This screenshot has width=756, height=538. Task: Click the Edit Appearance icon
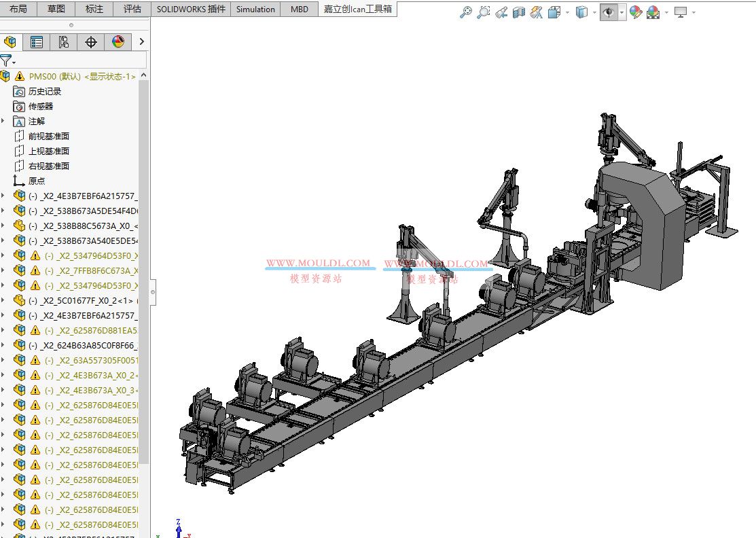pos(635,12)
